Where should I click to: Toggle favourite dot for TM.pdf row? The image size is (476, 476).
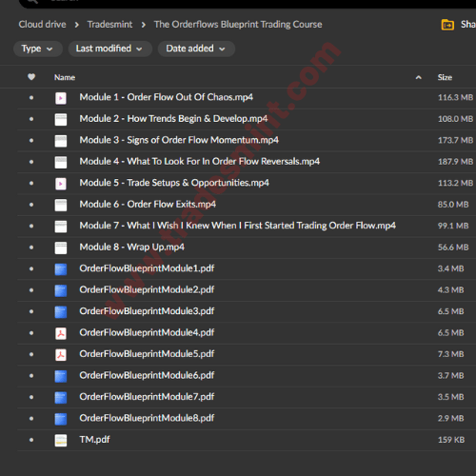(x=31, y=440)
